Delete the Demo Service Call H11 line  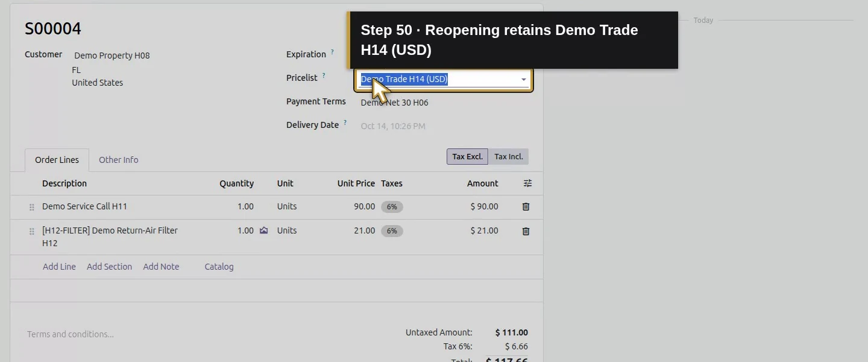tap(526, 206)
